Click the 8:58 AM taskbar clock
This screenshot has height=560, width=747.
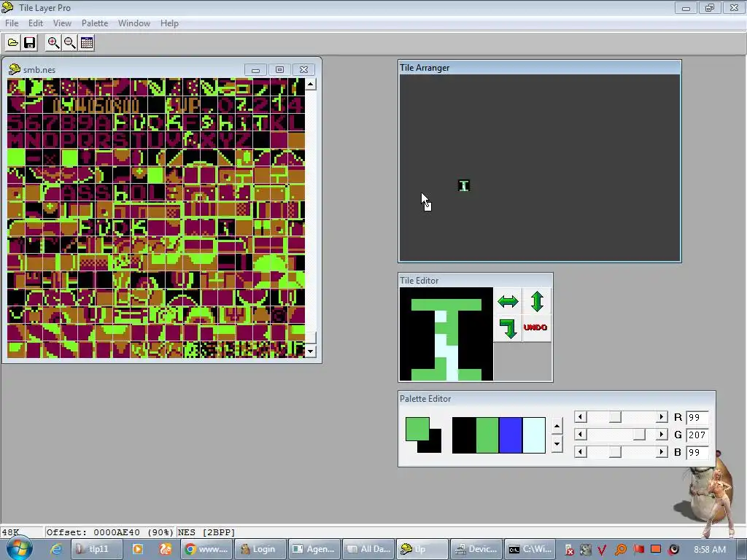coord(710,550)
